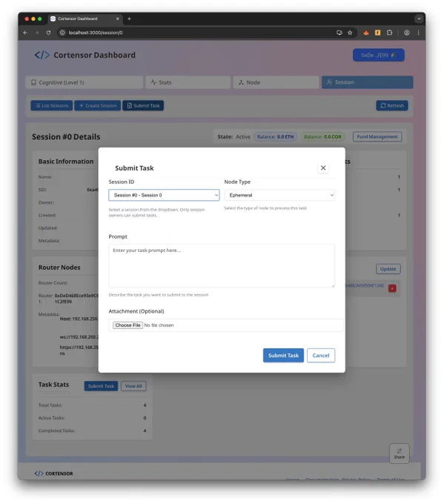Open a new browser tab with plus

point(129,19)
